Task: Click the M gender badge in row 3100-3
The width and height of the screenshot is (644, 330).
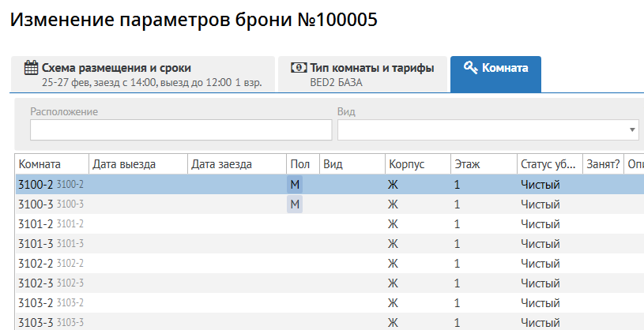Action: tap(295, 204)
